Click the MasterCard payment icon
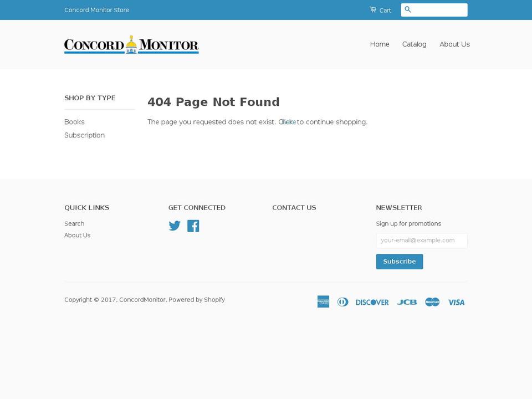Image resolution: width=532 pixels, height=399 pixels. pyautogui.click(x=432, y=302)
